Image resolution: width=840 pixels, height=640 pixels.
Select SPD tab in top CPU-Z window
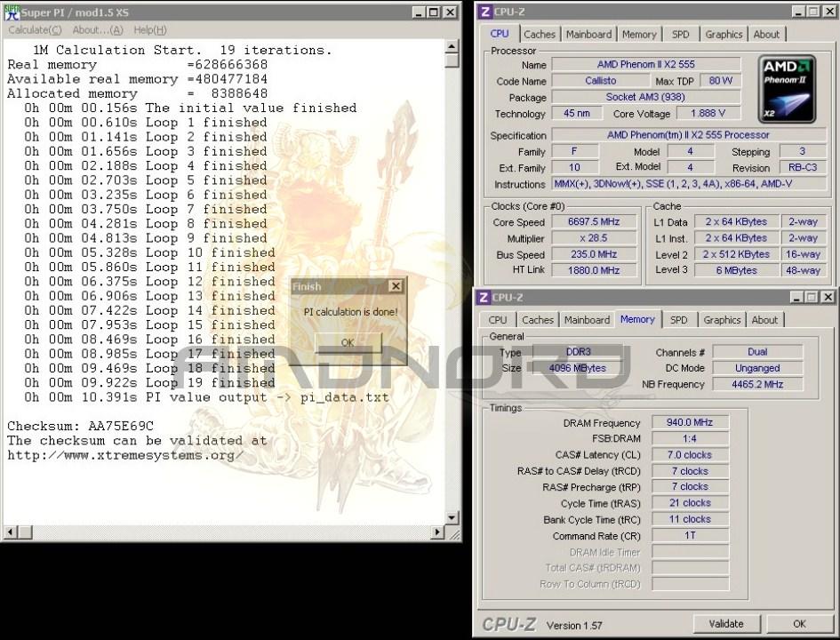point(680,35)
